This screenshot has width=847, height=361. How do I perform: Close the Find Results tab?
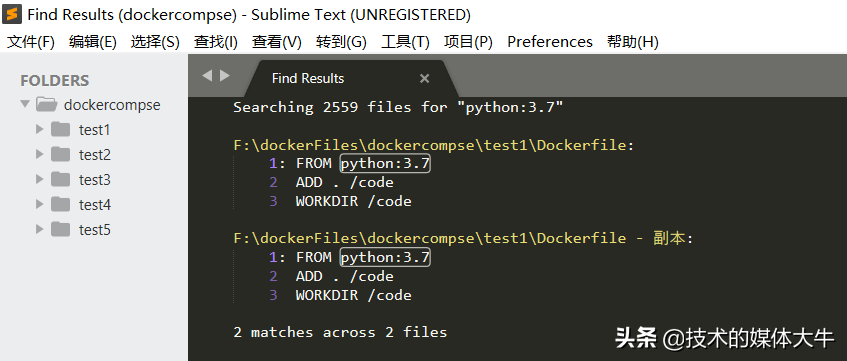[x=425, y=79]
